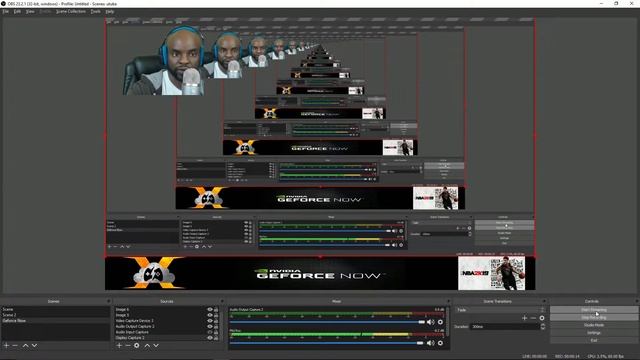Add a scene transition with the plus icon
This screenshot has height=360, width=640.
[x=524, y=318]
